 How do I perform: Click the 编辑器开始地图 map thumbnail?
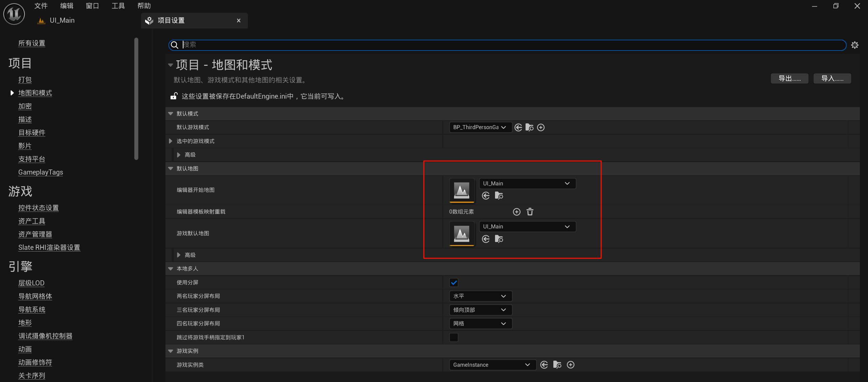point(462,190)
